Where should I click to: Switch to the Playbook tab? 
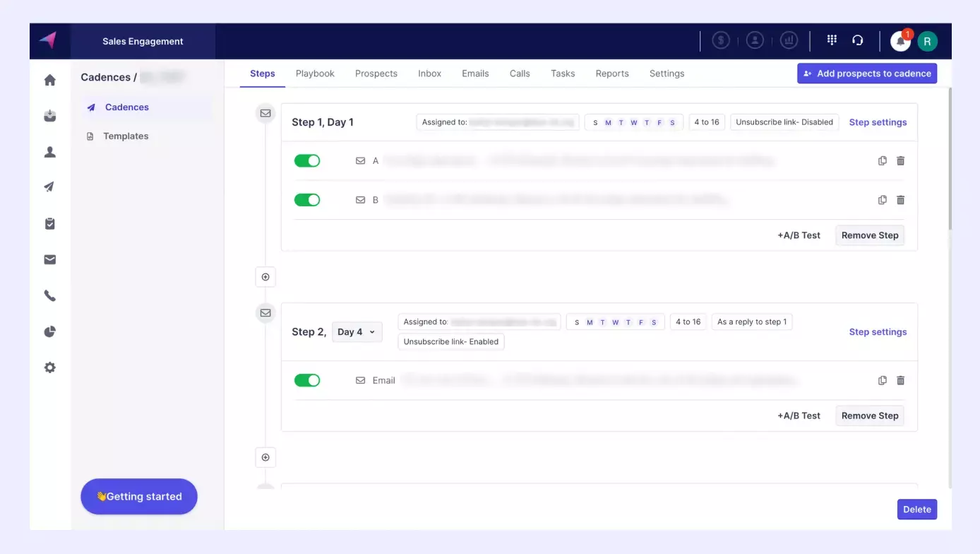[315, 73]
